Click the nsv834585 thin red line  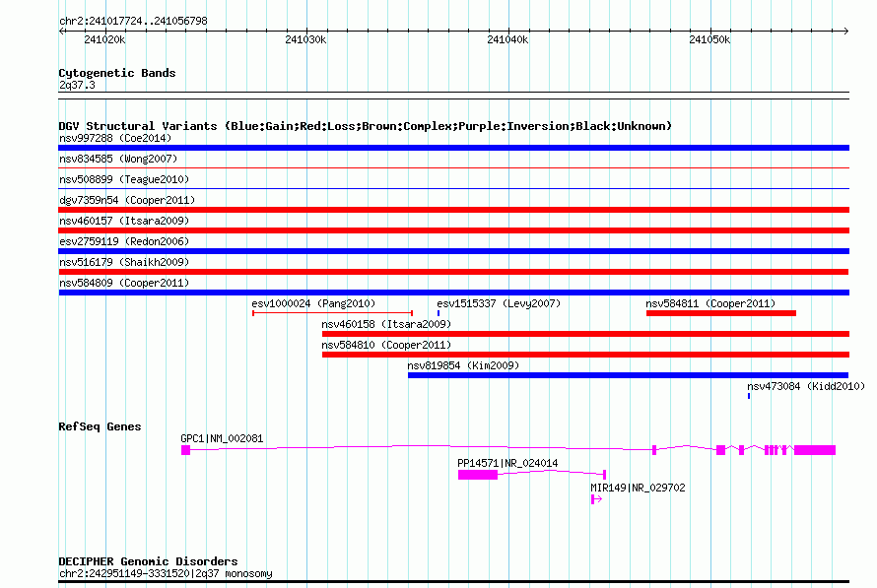pyautogui.click(x=453, y=167)
